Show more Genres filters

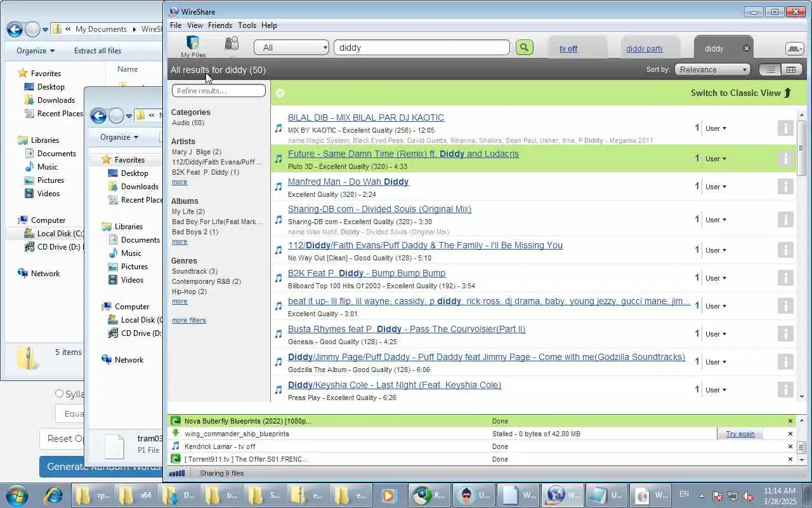tap(180, 301)
